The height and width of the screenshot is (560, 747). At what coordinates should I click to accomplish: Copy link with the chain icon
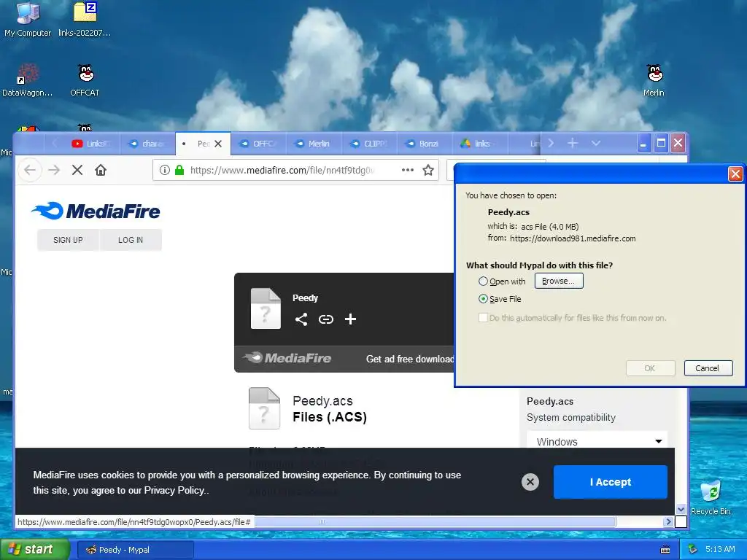pyautogui.click(x=326, y=319)
